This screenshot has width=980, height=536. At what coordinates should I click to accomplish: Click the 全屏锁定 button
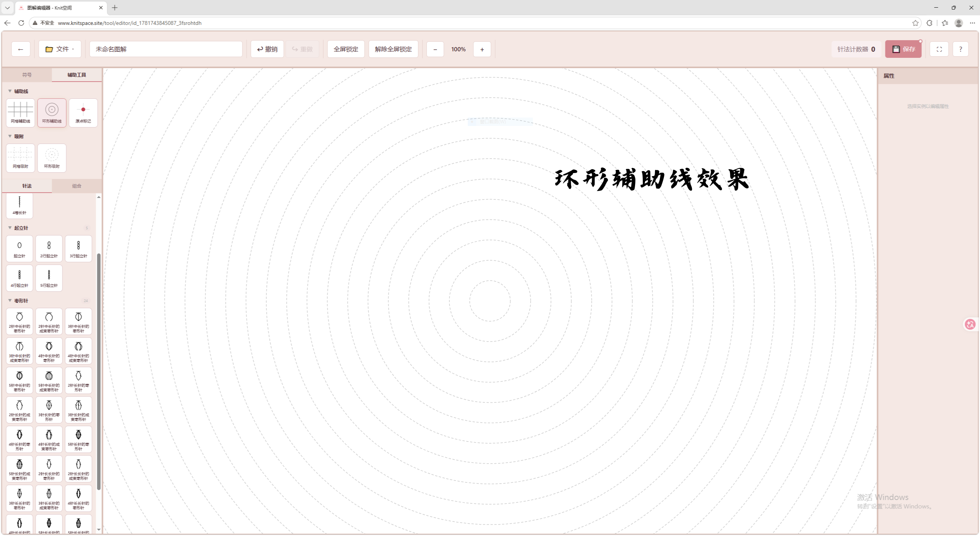tap(346, 49)
